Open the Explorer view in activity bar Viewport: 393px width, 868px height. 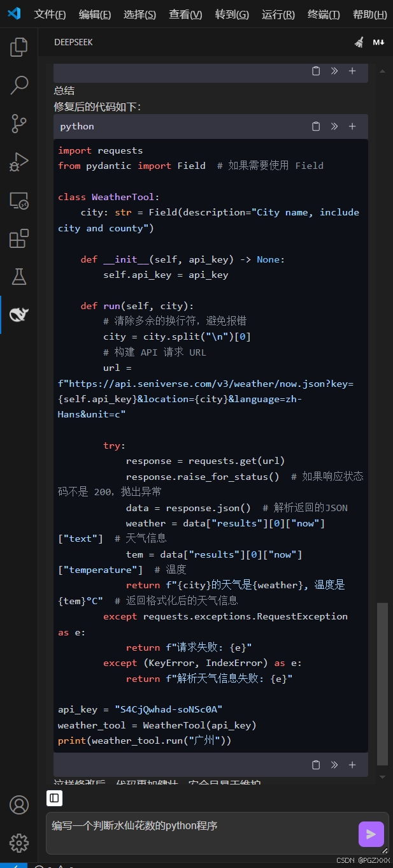(x=19, y=47)
